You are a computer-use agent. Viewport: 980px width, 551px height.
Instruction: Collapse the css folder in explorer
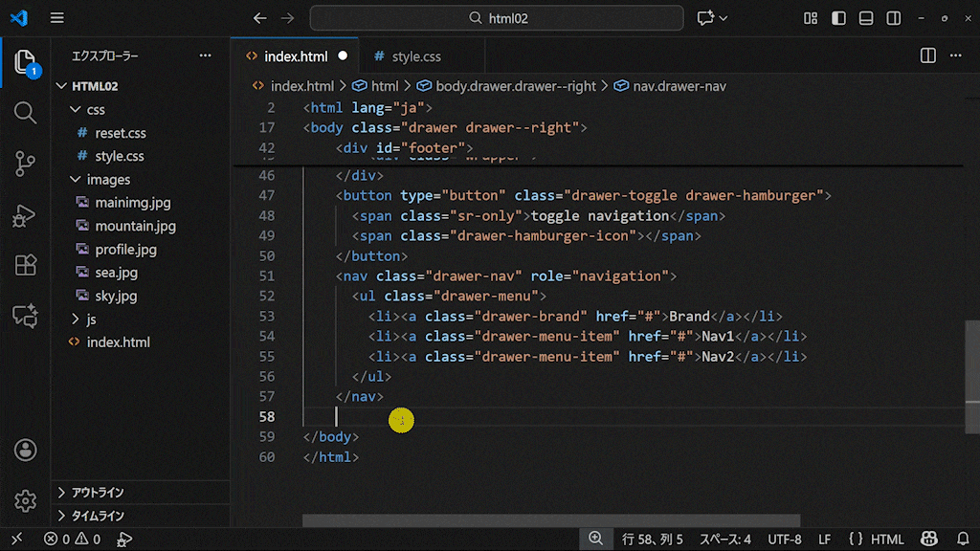pyautogui.click(x=96, y=109)
